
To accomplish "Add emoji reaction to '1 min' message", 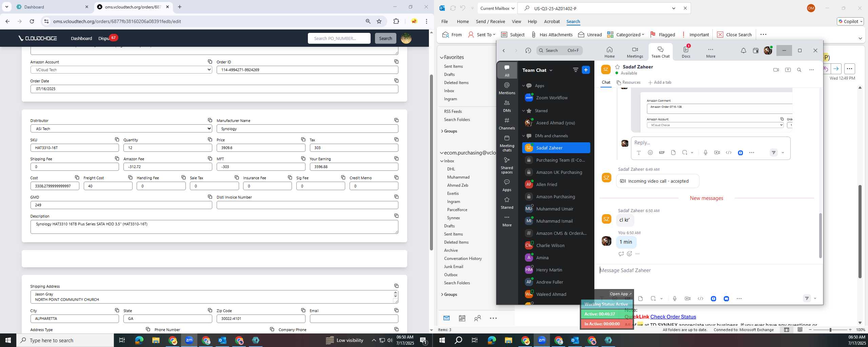I will [629, 254].
